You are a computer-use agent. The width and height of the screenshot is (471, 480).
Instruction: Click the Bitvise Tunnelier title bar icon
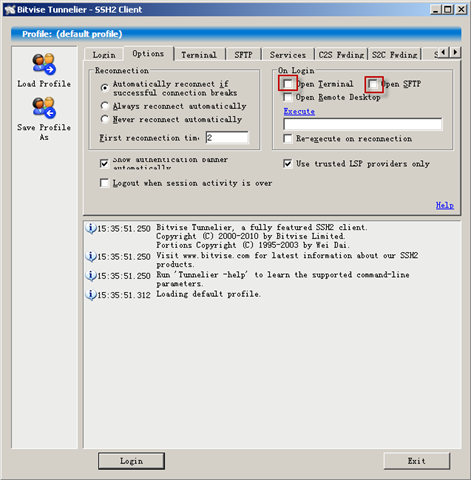10,9
